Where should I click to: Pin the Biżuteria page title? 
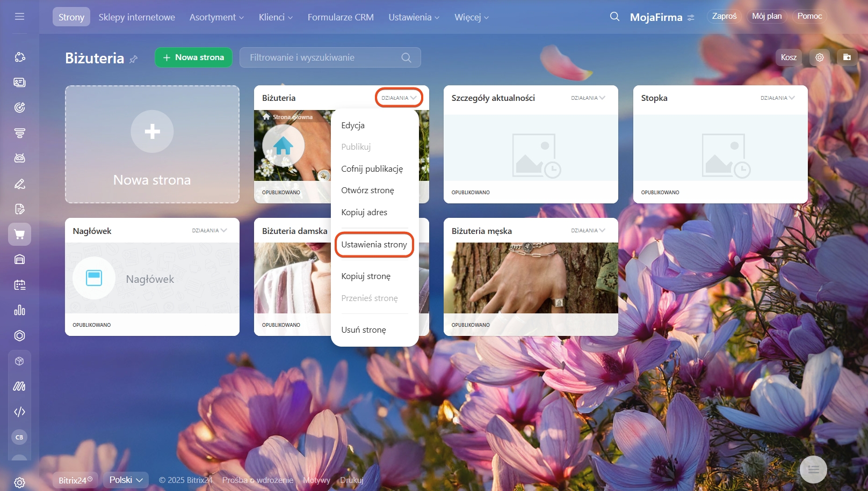point(134,59)
